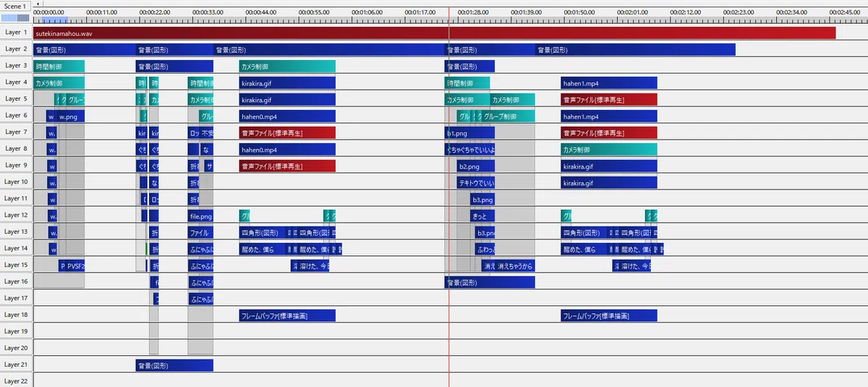This screenshot has height=387, width=868.
Task: Select the 背景(図形) clip on Layer 16
Action: [x=490, y=283]
